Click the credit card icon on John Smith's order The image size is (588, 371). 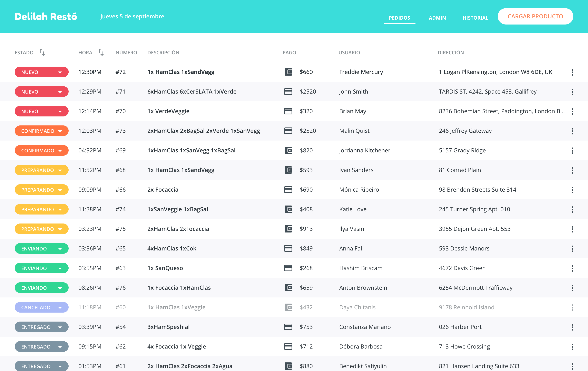click(288, 91)
